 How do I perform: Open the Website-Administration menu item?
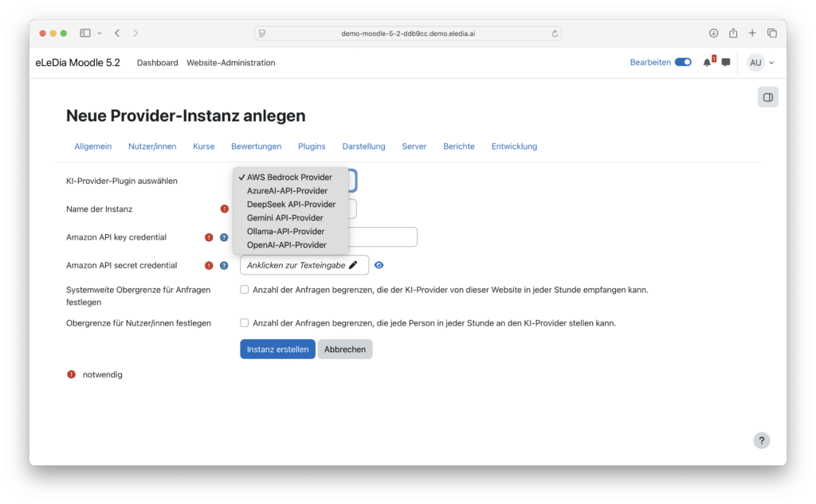[230, 63]
